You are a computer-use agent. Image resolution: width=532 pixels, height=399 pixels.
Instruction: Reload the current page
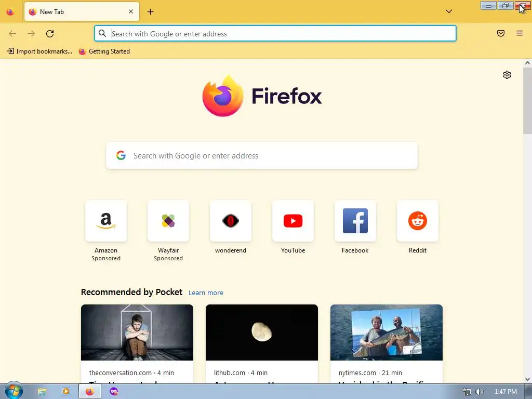click(x=50, y=34)
